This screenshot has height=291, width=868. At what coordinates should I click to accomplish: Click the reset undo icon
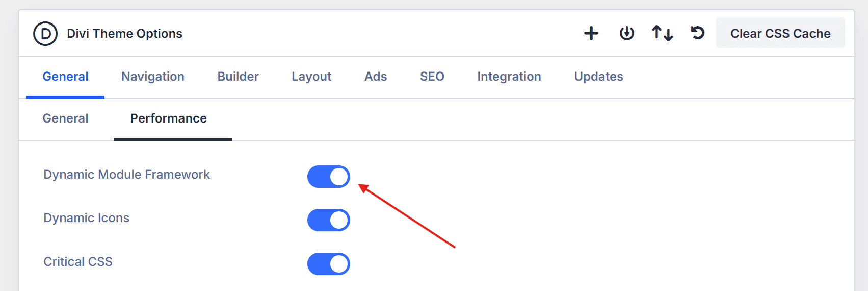[697, 34]
